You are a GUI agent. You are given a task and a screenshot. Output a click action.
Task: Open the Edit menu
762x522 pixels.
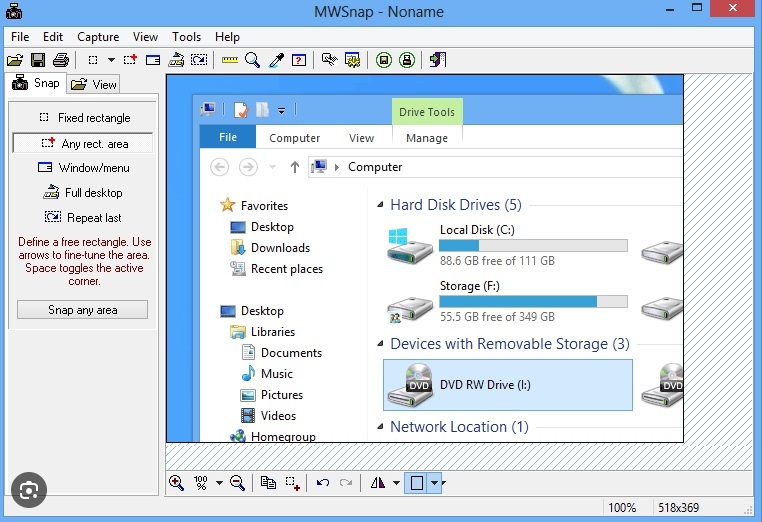(x=52, y=37)
